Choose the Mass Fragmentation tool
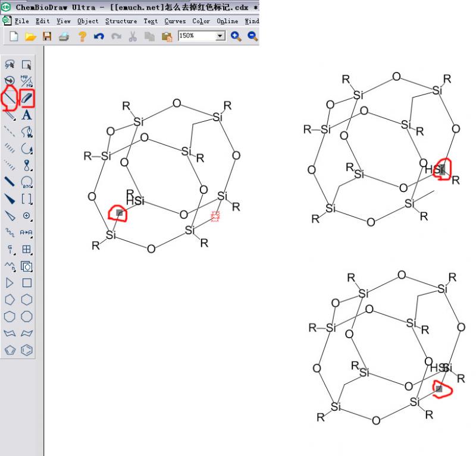This screenshot has height=456, width=476. [x=27, y=81]
